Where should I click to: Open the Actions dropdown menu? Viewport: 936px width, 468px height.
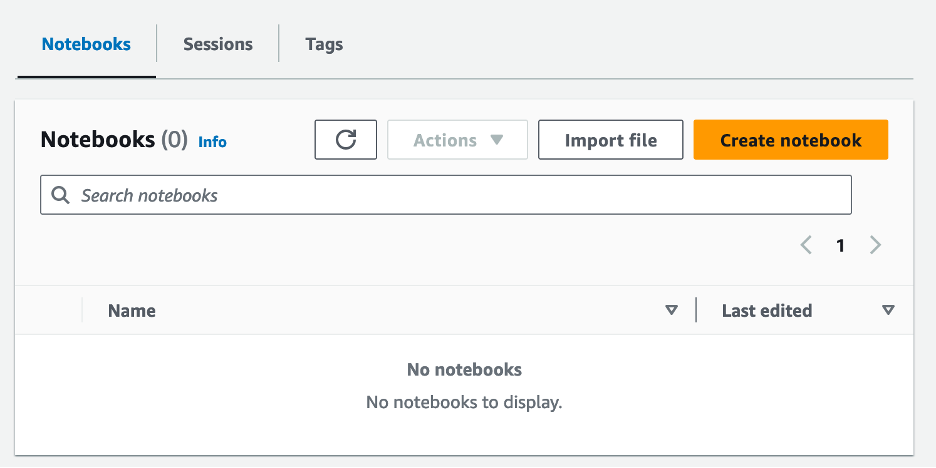(x=457, y=140)
